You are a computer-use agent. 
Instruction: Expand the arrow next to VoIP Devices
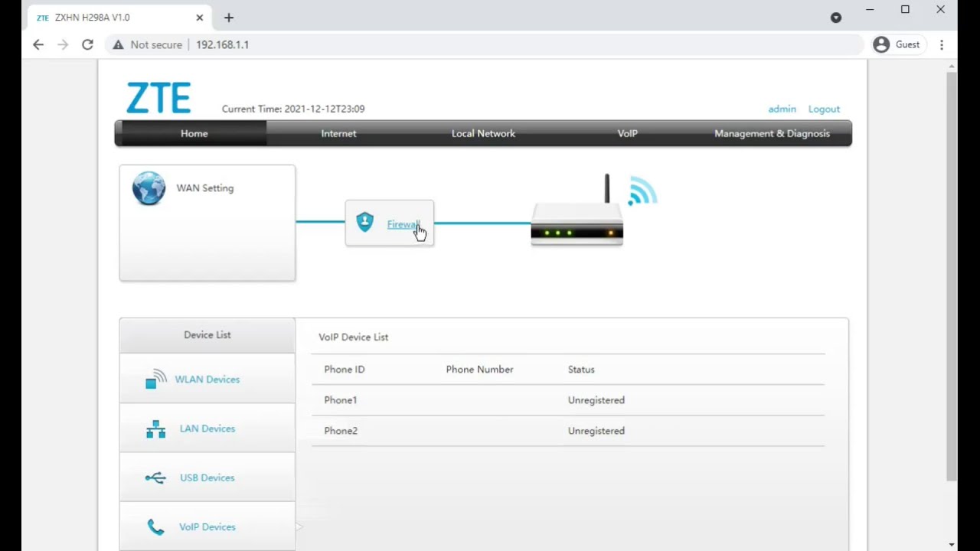point(299,527)
